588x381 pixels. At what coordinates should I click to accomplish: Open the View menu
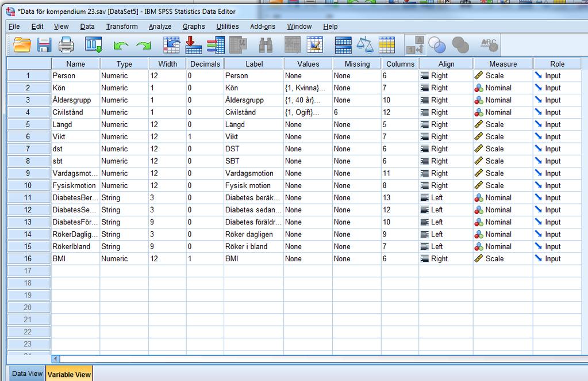61,26
